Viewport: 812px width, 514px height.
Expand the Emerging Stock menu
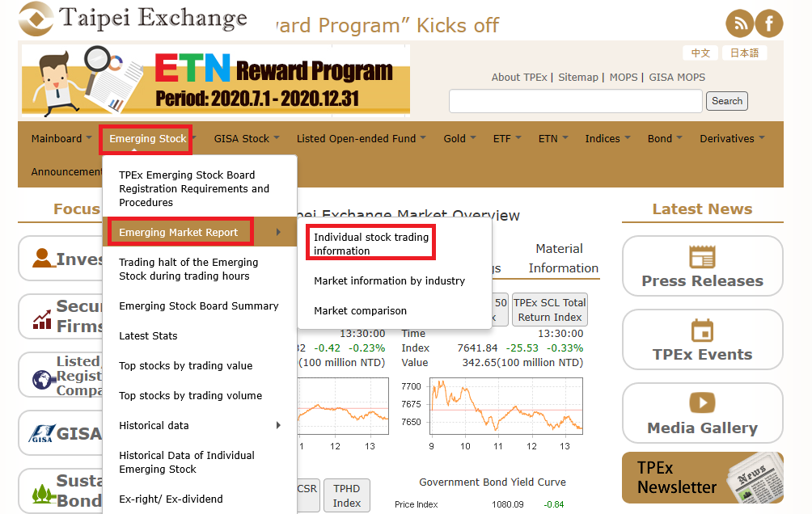pyautogui.click(x=147, y=139)
